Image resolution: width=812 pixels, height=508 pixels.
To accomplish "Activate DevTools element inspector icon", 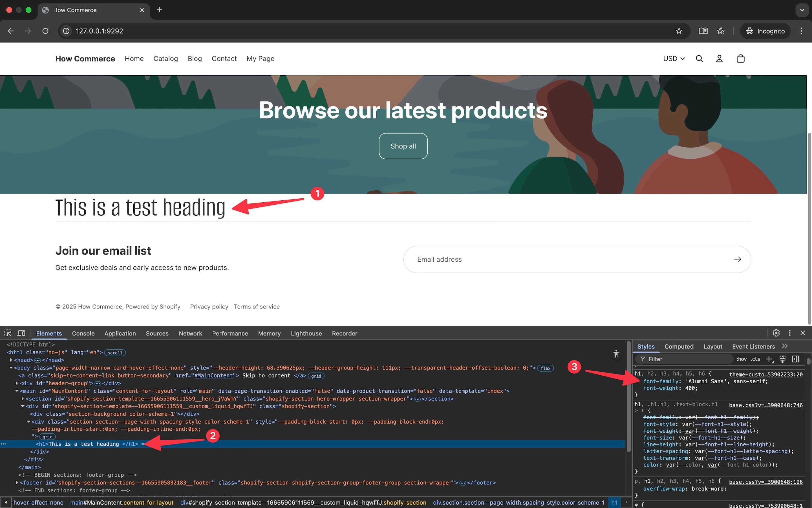I will click(x=8, y=333).
